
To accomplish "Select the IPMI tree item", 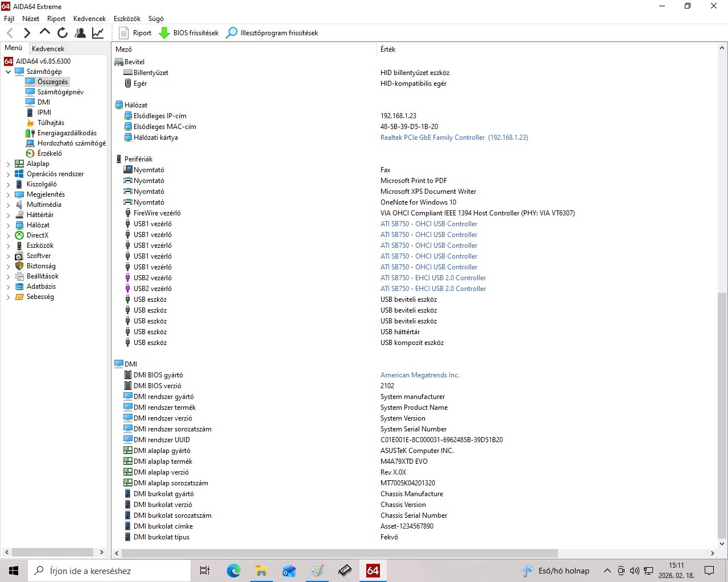I will [x=44, y=113].
